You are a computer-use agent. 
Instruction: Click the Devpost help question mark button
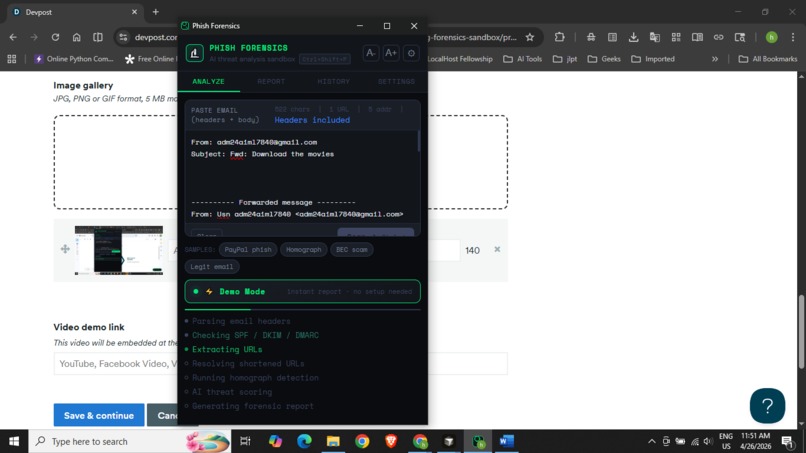(x=767, y=406)
